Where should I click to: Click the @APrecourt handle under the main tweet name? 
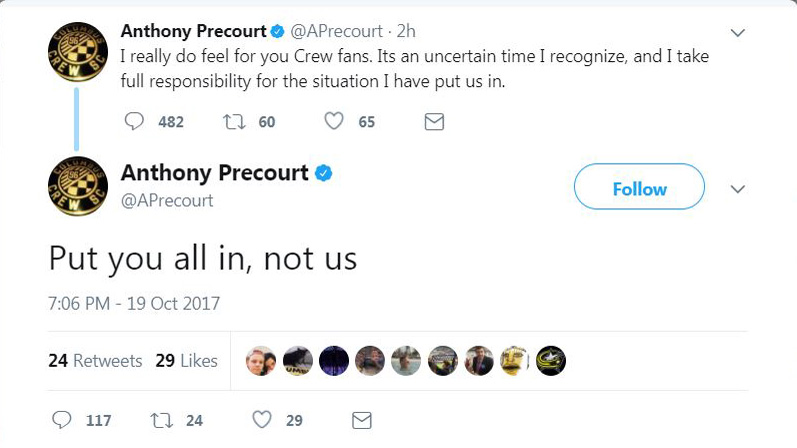point(166,201)
